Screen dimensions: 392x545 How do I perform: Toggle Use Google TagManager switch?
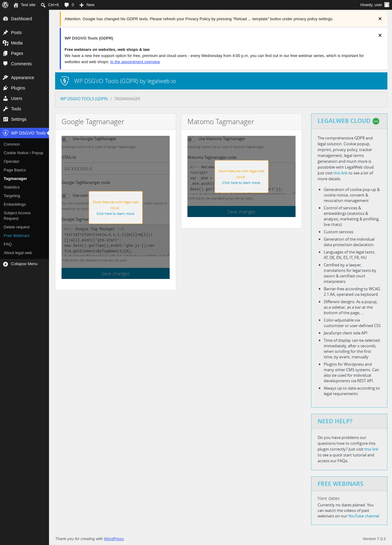click(x=66, y=139)
